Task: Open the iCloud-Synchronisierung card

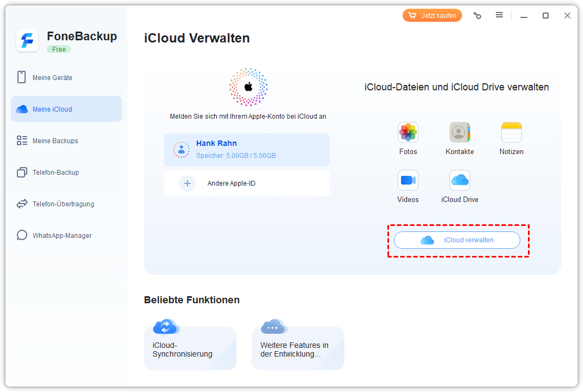Action: point(190,348)
